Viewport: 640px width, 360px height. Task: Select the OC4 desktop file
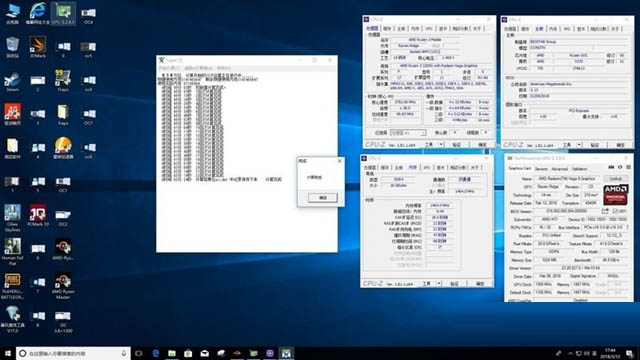pyautogui.click(x=88, y=16)
